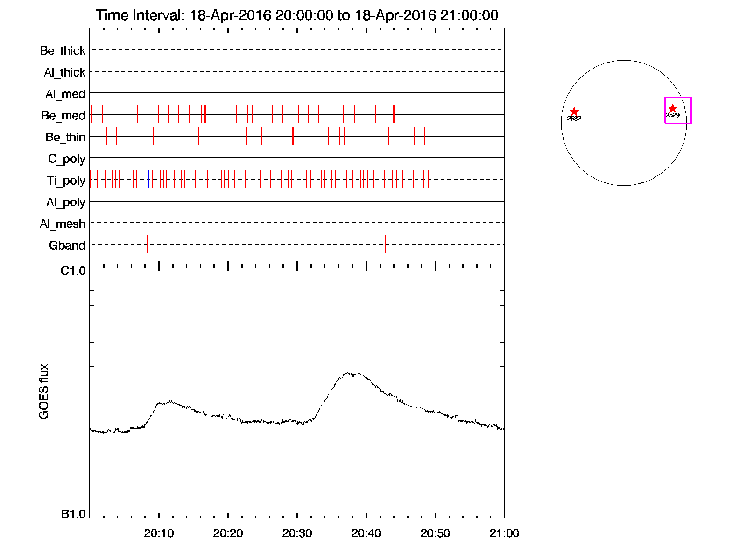The image size is (747, 560).
Task: Click the red Gband marker near 20:42
Action: tap(385, 244)
